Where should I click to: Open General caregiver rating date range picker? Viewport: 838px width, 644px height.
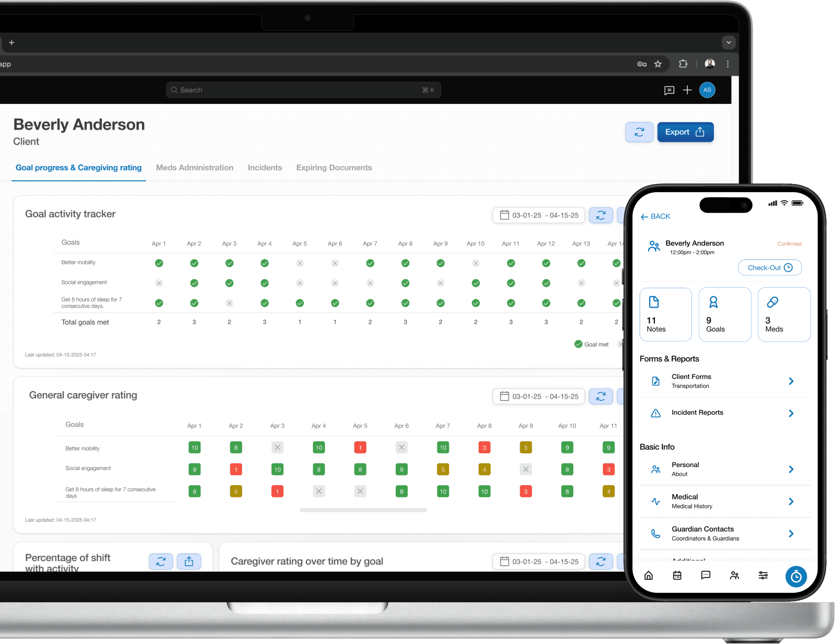coord(539,396)
